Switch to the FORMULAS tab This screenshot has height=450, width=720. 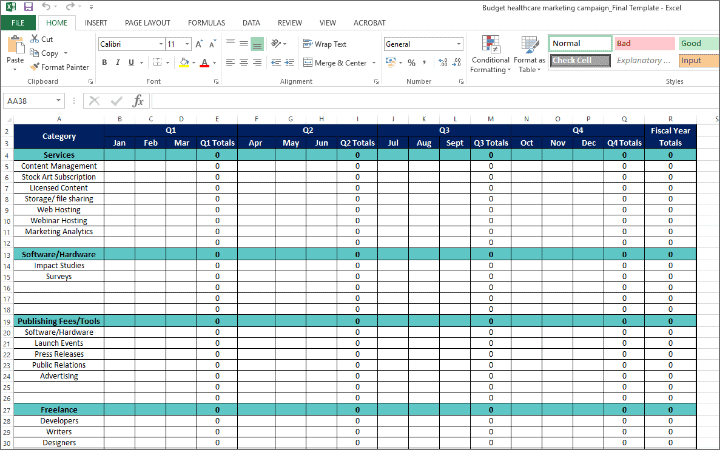coord(206,22)
